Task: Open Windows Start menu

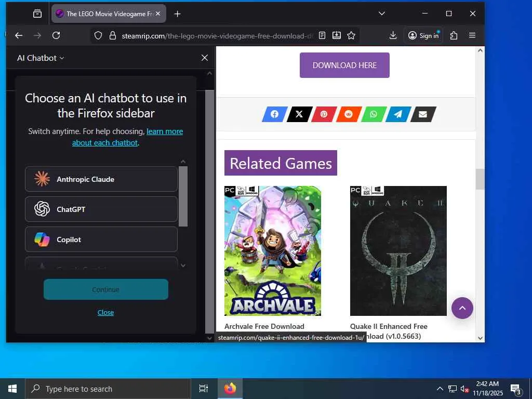Action: click(12, 389)
